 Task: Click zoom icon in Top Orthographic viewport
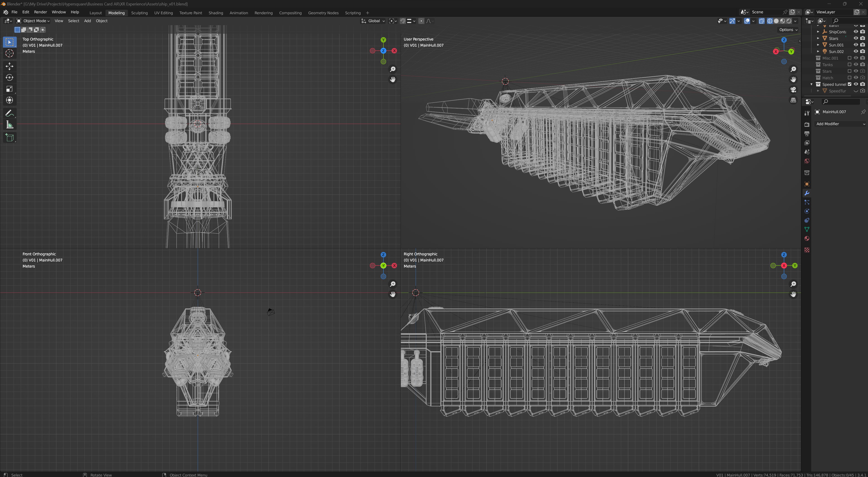tap(392, 69)
